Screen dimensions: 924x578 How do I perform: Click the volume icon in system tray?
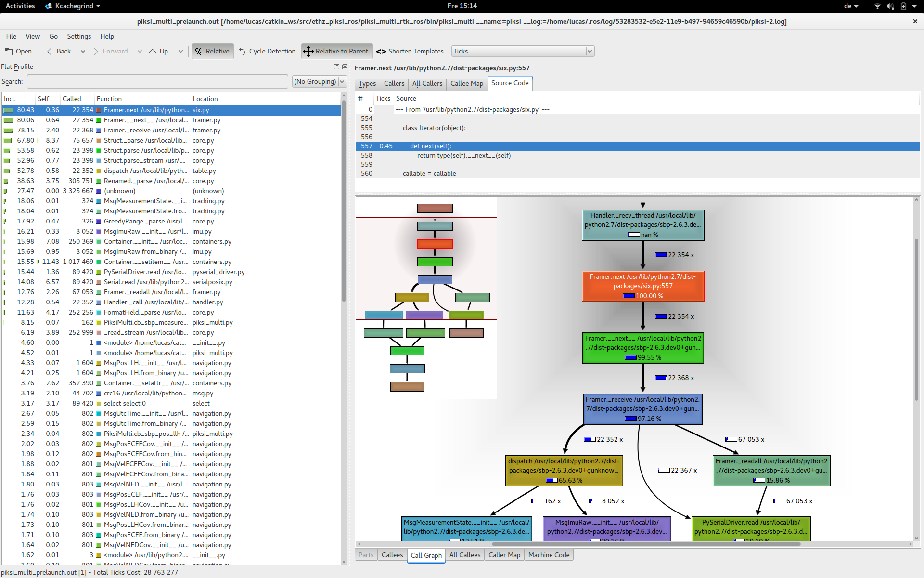tap(891, 6)
